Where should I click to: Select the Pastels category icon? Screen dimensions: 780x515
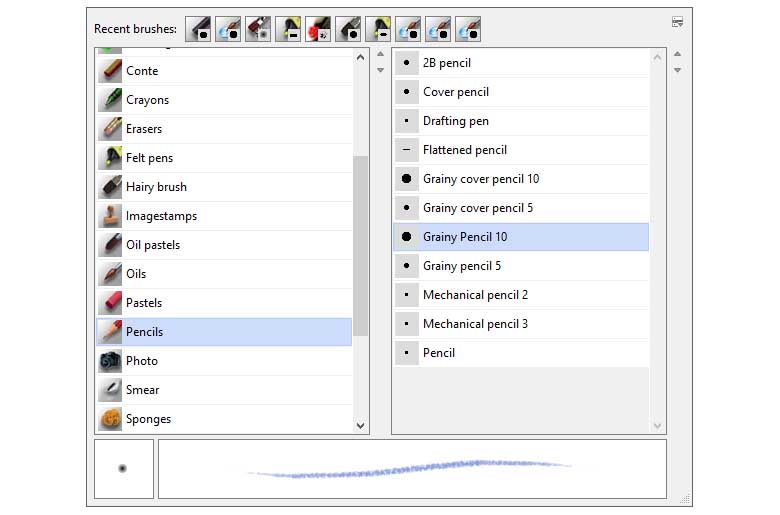pos(110,303)
